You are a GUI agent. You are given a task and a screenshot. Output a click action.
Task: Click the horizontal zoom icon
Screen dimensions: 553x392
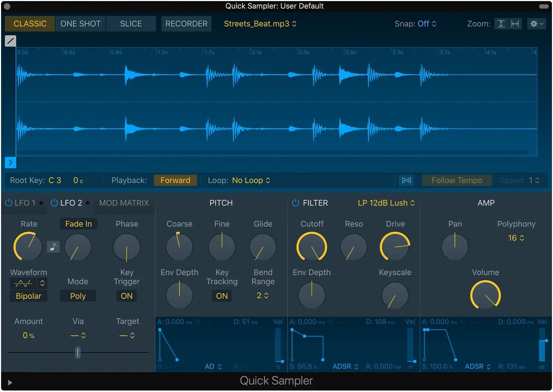pyautogui.click(x=515, y=24)
